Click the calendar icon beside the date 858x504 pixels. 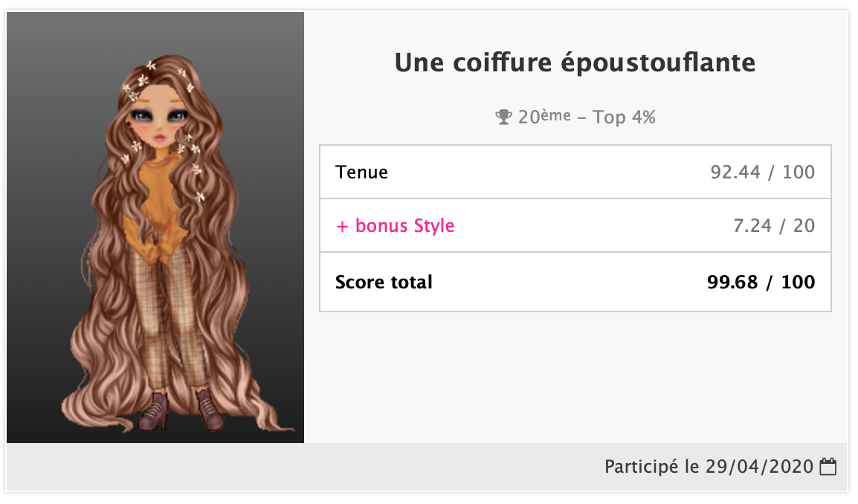(828, 468)
